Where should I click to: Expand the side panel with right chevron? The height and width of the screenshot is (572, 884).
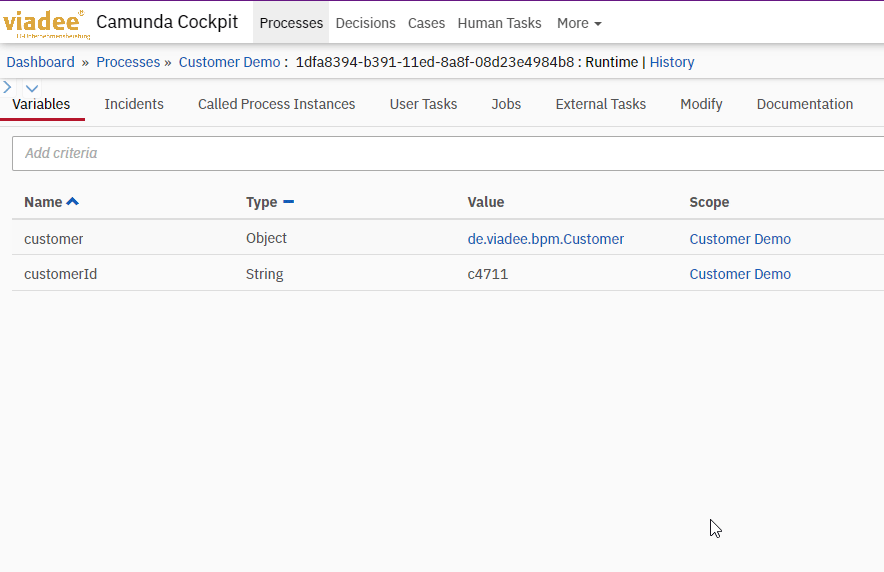pos(7,87)
